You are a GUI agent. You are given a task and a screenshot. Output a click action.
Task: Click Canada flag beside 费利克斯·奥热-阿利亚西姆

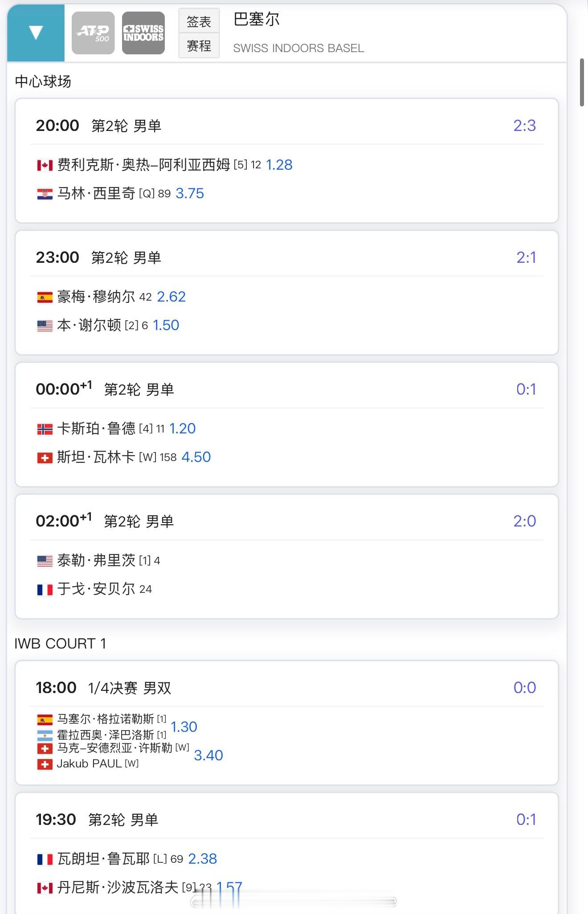click(45, 166)
